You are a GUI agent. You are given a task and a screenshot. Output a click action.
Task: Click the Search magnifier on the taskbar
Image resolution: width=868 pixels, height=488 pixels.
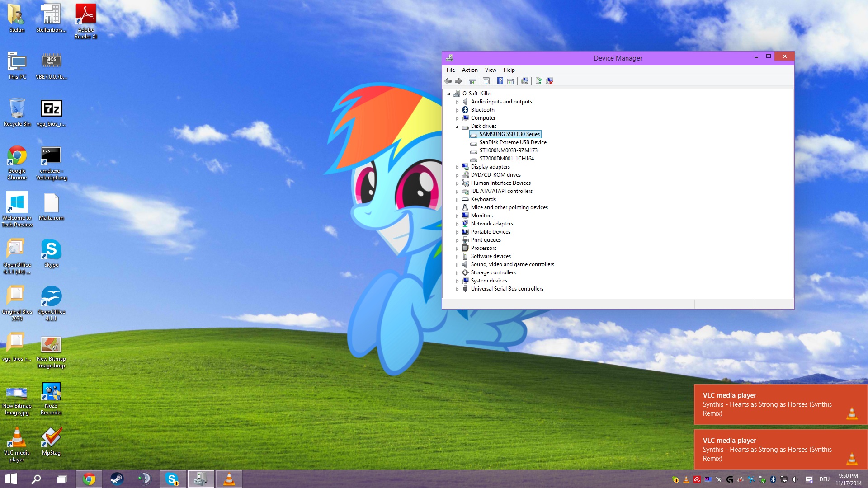pos(36,479)
